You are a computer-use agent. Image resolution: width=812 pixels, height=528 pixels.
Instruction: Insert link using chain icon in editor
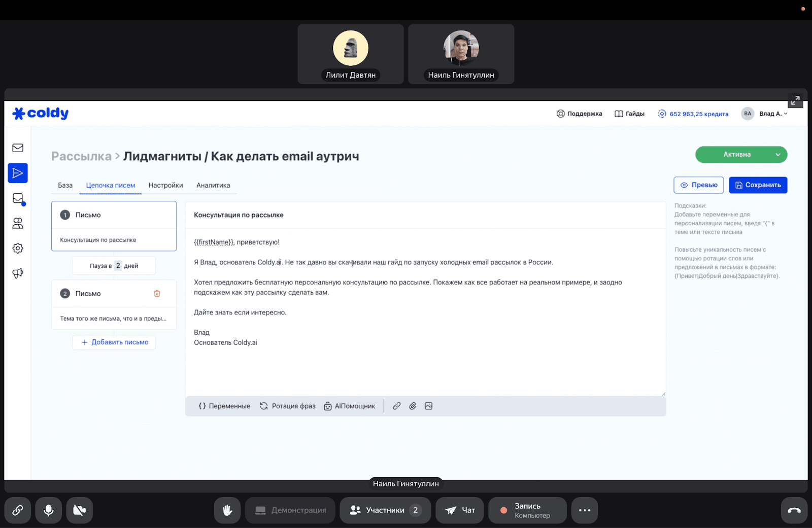[x=397, y=406]
